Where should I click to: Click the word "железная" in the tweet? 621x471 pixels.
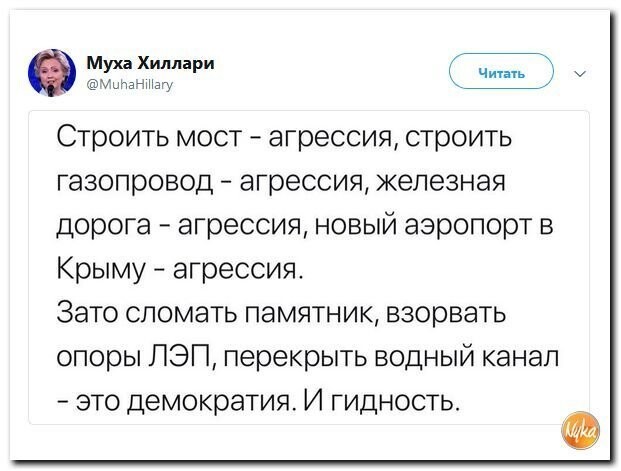coord(441,183)
